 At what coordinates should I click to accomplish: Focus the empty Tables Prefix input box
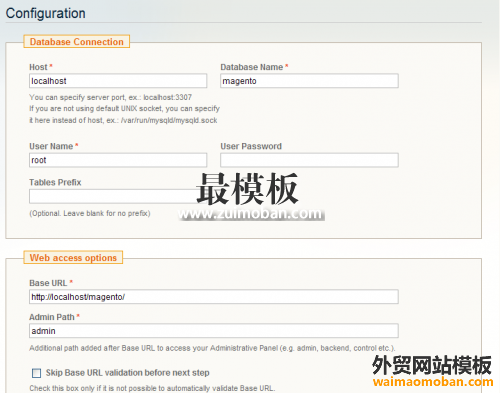118,196
